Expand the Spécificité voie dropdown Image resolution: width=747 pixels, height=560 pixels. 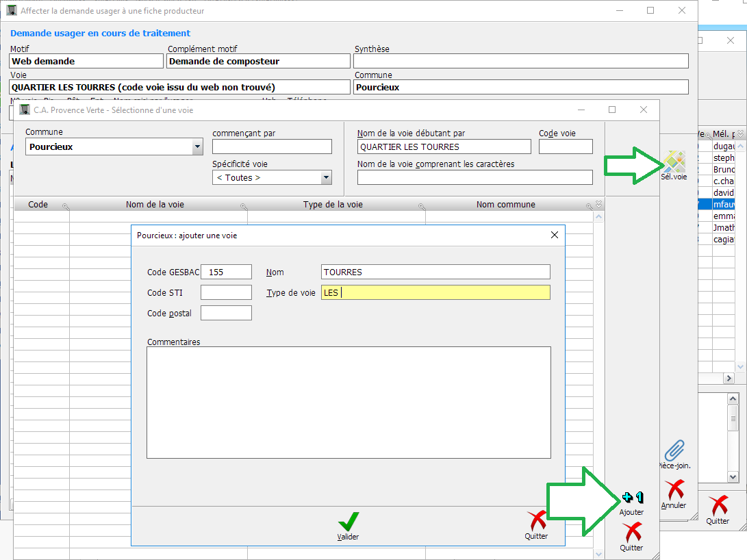point(326,178)
